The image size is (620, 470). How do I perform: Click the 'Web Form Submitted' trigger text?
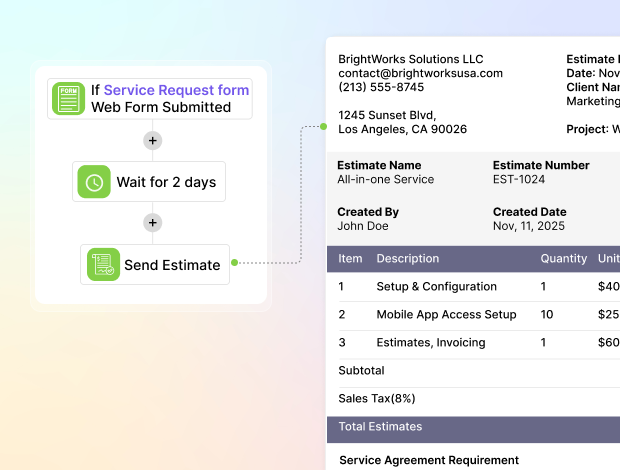pos(161,107)
